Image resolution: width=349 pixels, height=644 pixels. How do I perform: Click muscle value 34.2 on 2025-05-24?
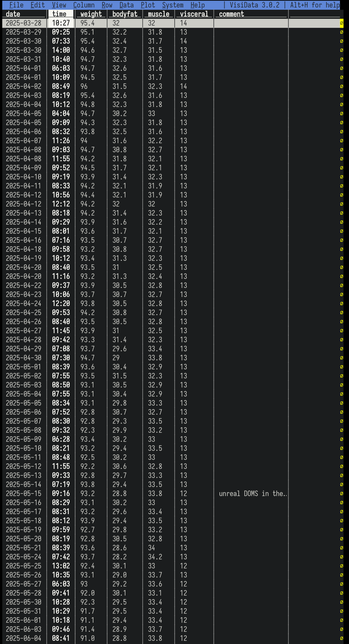point(155,557)
